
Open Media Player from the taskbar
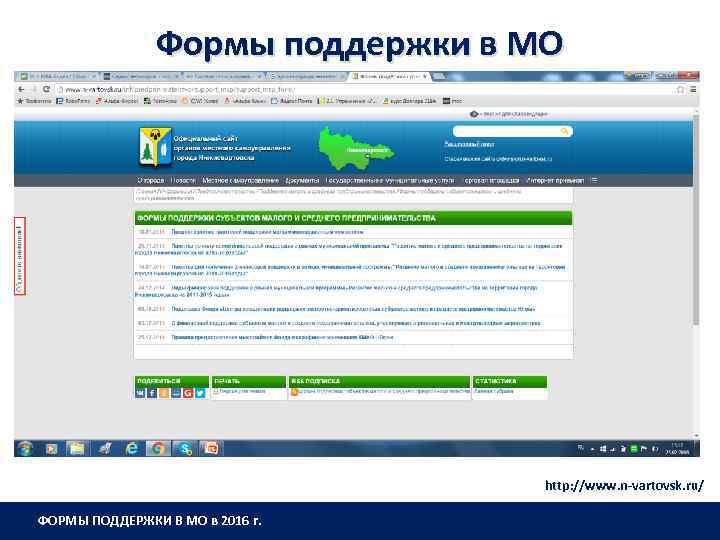tap(51, 448)
